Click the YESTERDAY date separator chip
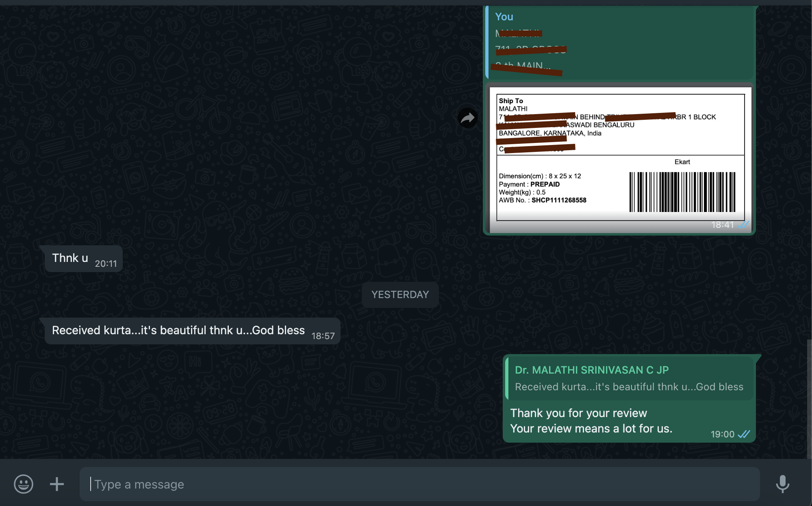Image resolution: width=812 pixels, height=506 pixels. pyautogui.click(x=400, y=294)
